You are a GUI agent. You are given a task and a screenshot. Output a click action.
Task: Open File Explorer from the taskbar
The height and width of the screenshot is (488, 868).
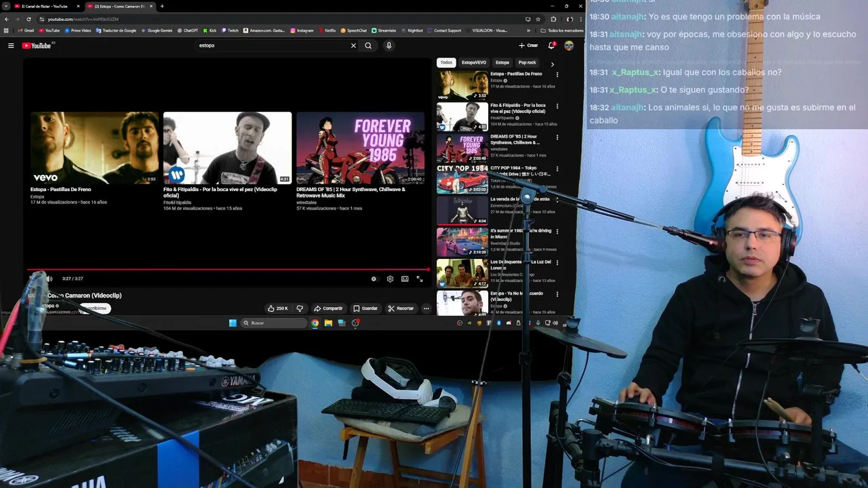click(328, 323)
